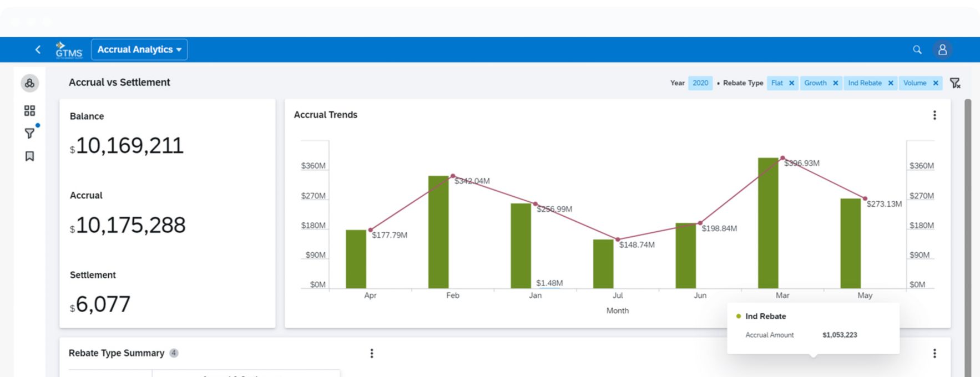Click the March bar in chart
Image resolution: width=980 pixels, height=377 pixels.
[768, 223]
